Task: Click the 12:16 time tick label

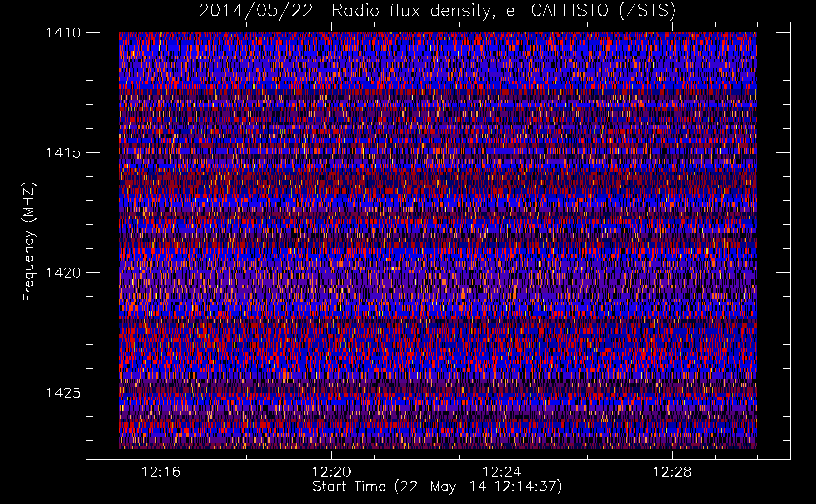Action: coord(161,472)
